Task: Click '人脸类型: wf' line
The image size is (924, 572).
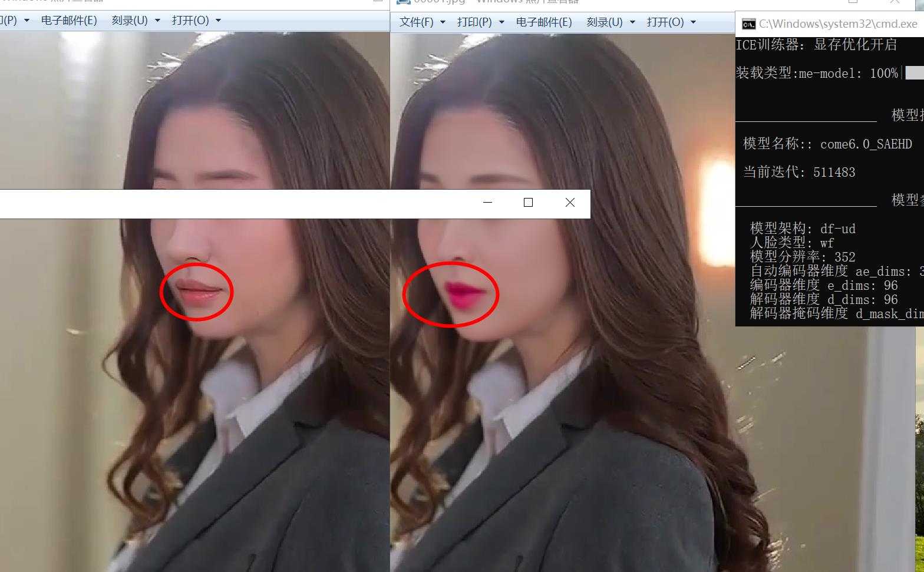Action: [x=792, y=243]
